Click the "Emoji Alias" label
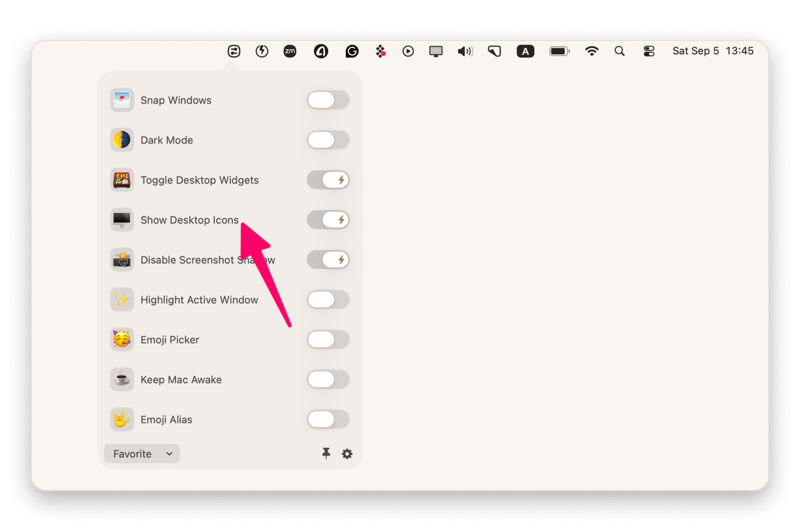 [x=166, y=420]
